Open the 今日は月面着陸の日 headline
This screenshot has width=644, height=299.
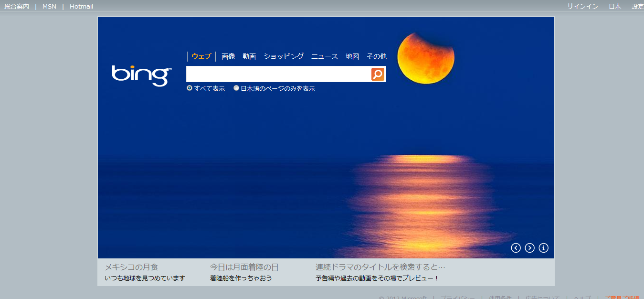point(244,267)
